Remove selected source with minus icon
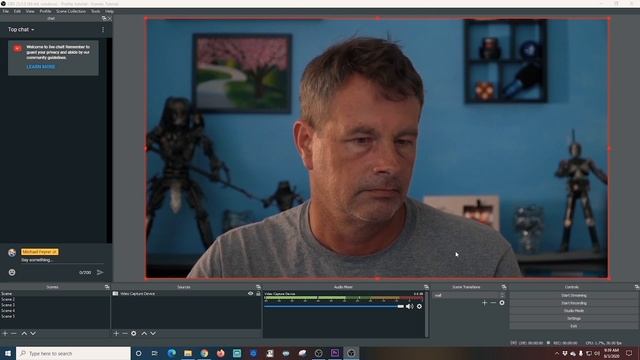640x360 pixels. tap(124, 333)
